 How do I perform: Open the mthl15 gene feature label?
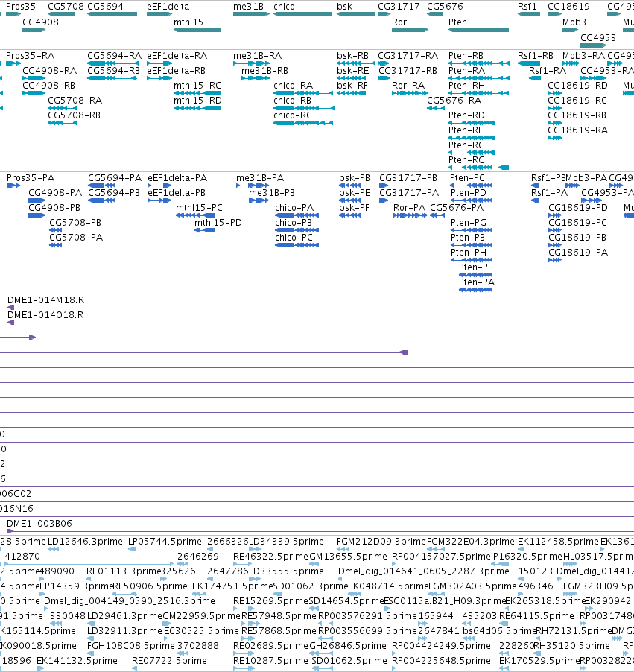pyautogui.click(x=188, y=22)
